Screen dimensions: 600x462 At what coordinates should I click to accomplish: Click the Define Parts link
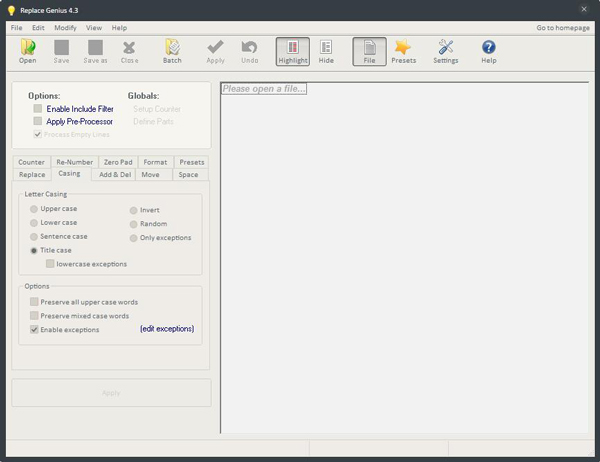pos(153,121)
